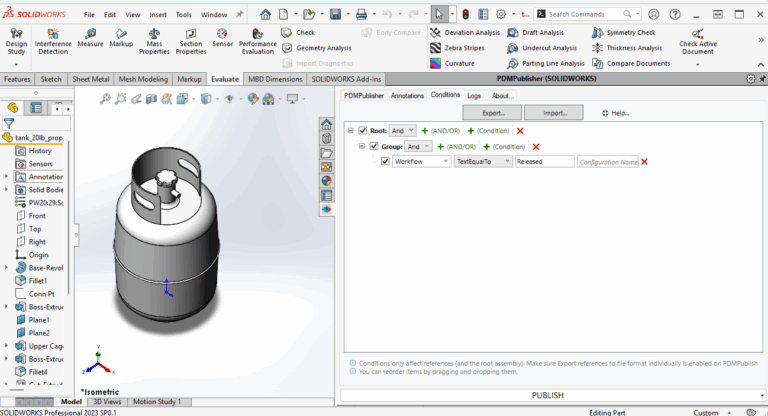
Task: Open the Group And/Or dropdown
Action: (x=418, y=147)
